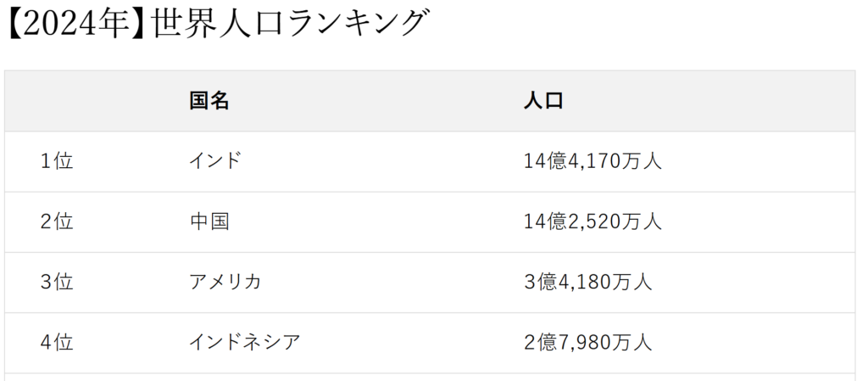Select the インドネシア country cell

[245, 343]
